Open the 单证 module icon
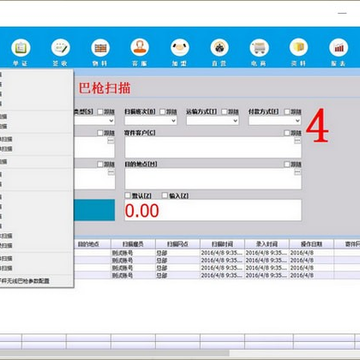This screenshot has width=360, height=360. tap(21, 48)
